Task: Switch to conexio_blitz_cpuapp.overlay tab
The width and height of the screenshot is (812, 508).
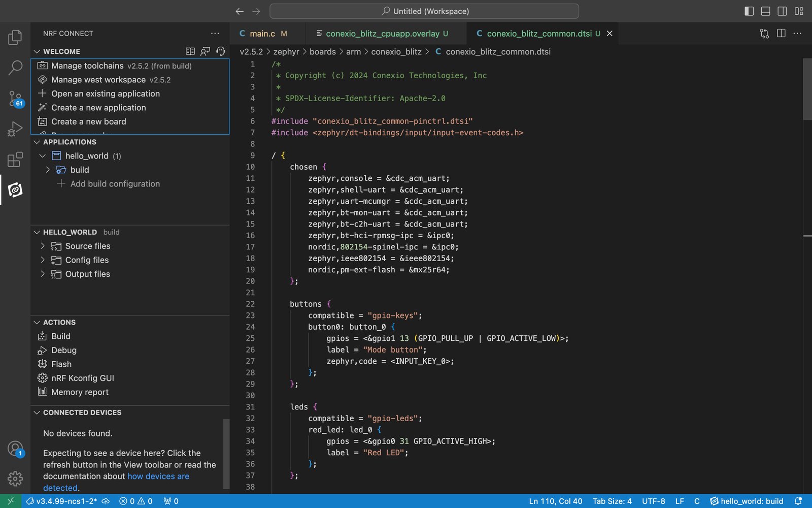Action: point(386,34)
